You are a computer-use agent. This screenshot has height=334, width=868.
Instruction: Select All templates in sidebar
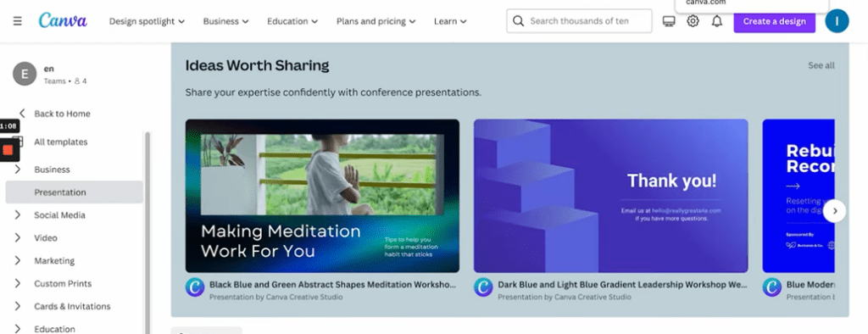point(61,142)
